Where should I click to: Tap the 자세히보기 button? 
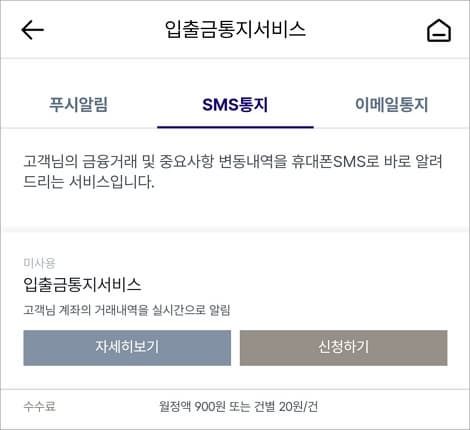click(x=127, y=348)
